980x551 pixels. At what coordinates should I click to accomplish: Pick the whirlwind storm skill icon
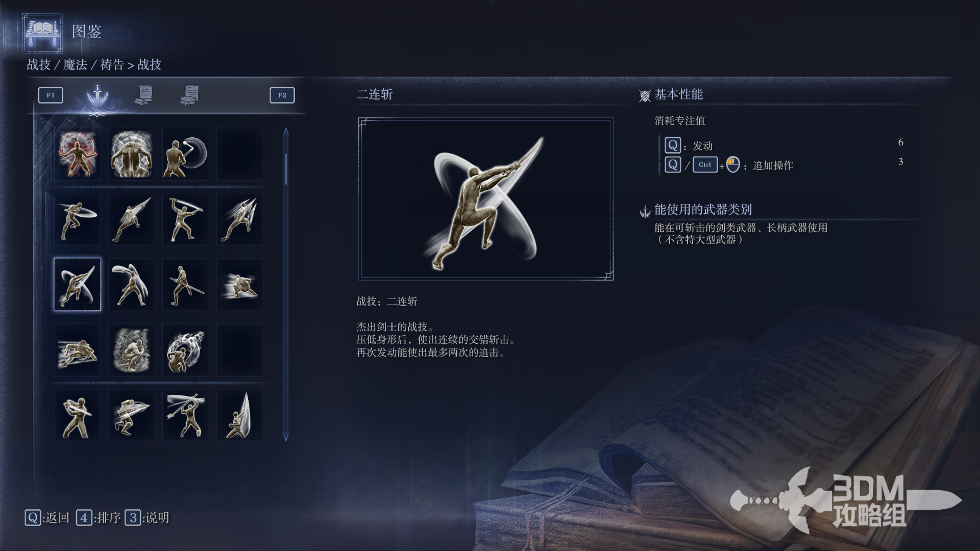[186, 349]
